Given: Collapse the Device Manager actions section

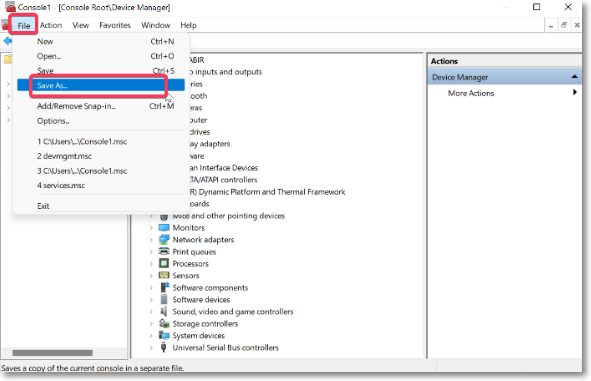Looking at the screenshot, I should 574,77.
